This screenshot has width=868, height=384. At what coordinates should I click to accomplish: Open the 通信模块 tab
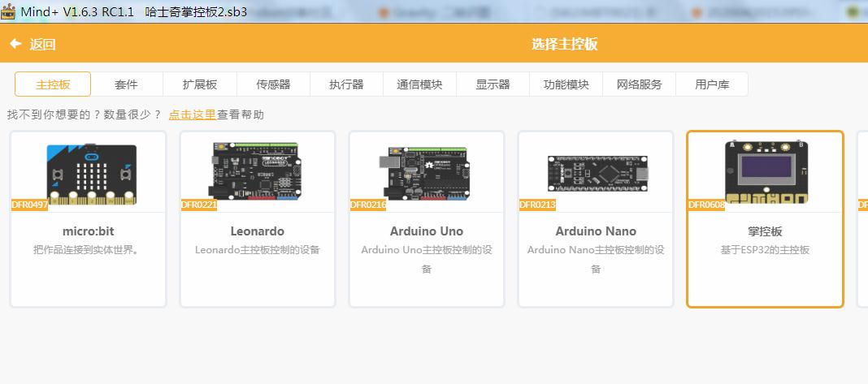point(419,84)
